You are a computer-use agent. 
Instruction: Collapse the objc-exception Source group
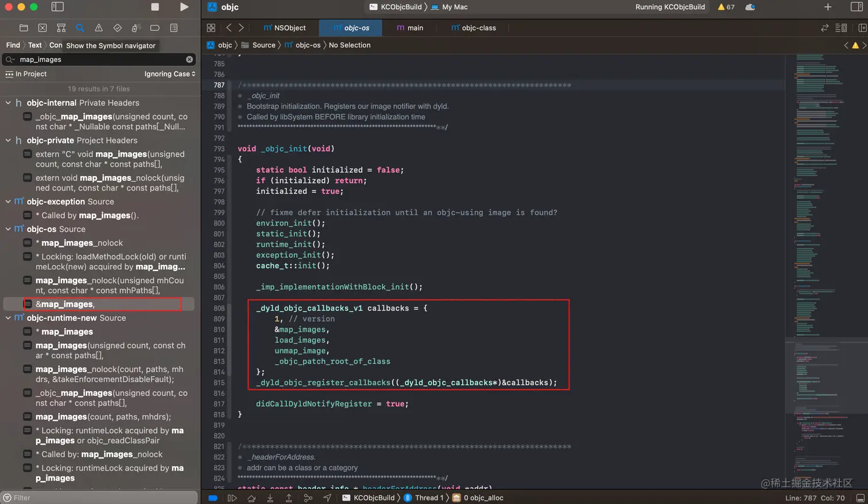click(8, 201)
